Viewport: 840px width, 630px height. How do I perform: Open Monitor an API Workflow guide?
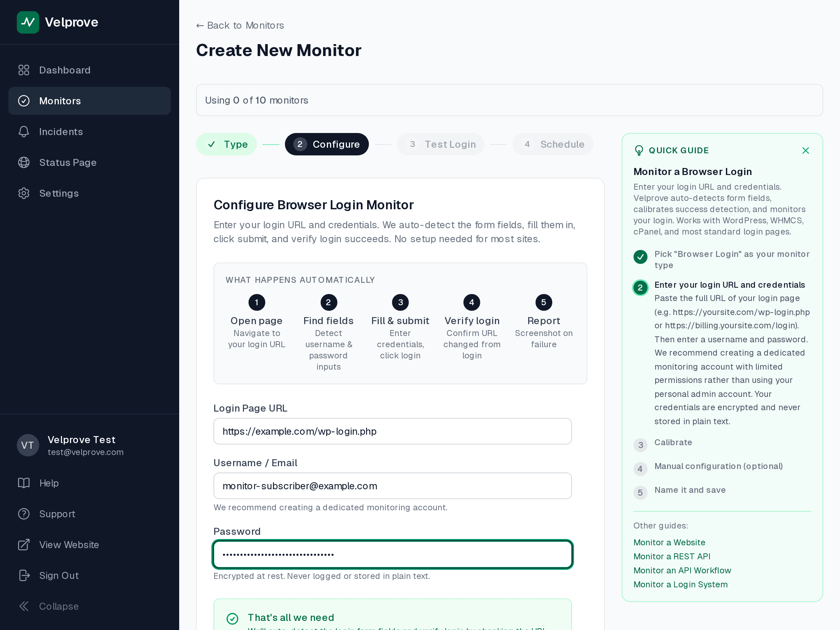(x=682, y=570)
